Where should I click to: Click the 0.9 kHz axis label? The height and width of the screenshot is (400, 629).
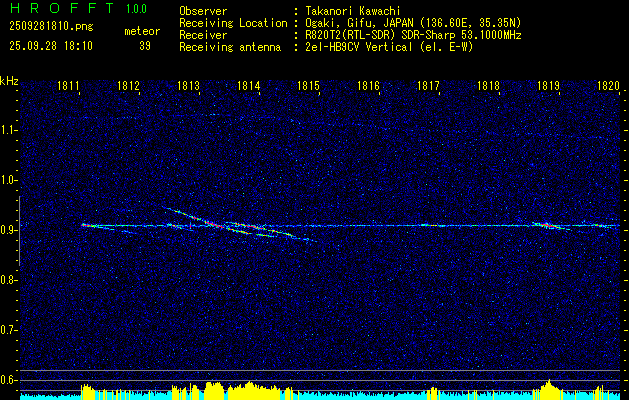tap(7, 230)
